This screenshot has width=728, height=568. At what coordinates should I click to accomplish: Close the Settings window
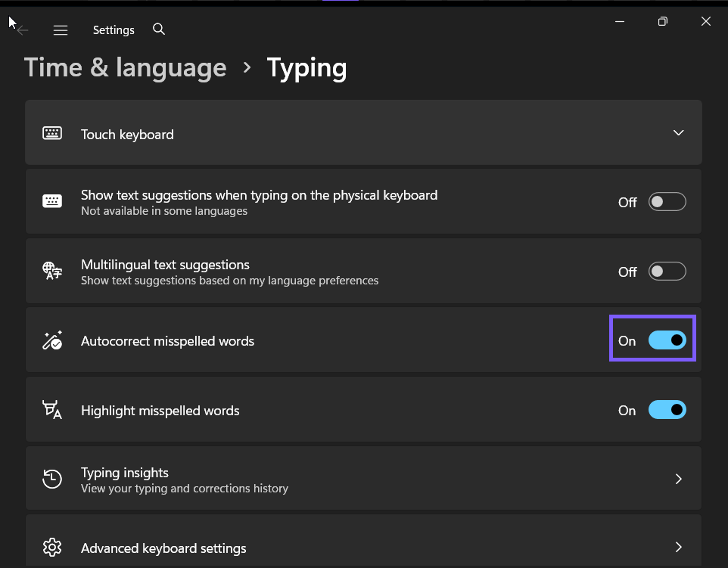click(x=706, y=21)
